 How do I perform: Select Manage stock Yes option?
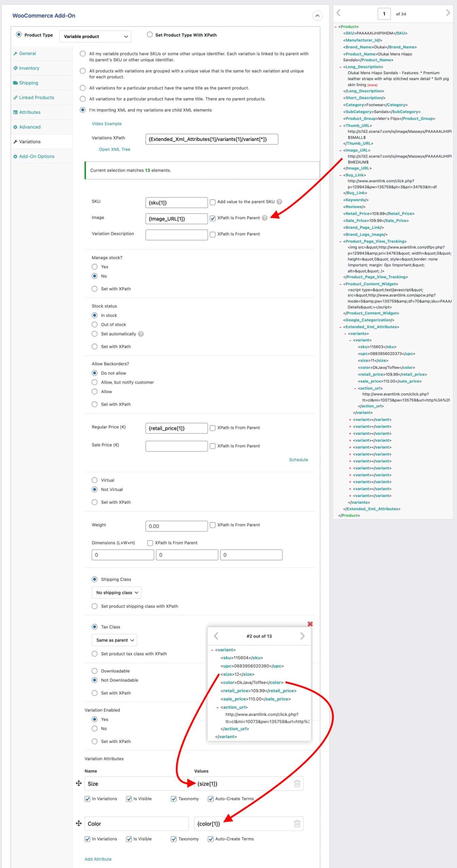(95, 267)
